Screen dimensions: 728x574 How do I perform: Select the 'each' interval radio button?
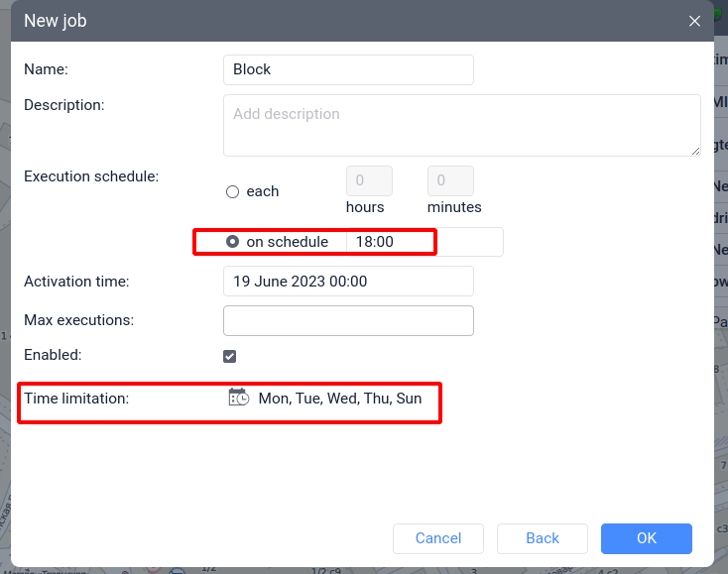tap(233, 191)
